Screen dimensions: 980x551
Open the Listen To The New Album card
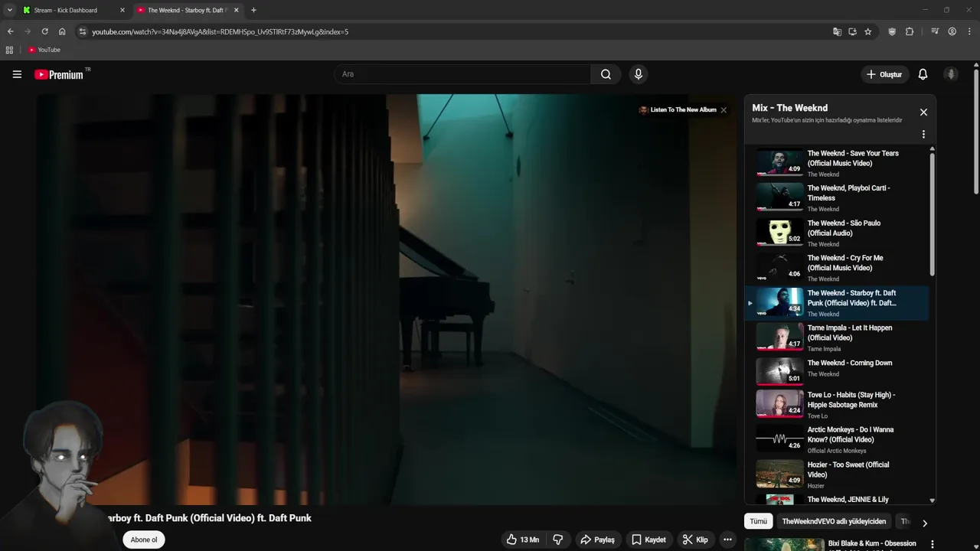pyautogui.click(x=677, y=110)
